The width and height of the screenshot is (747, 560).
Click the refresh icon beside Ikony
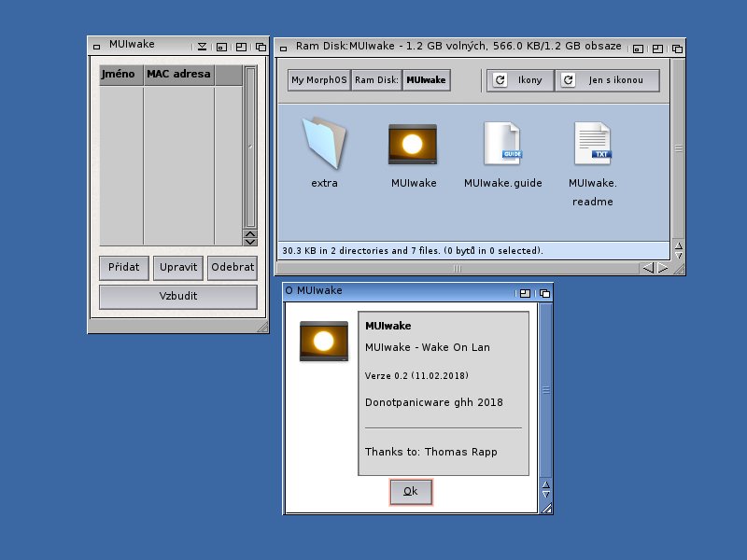coord(500,81)
